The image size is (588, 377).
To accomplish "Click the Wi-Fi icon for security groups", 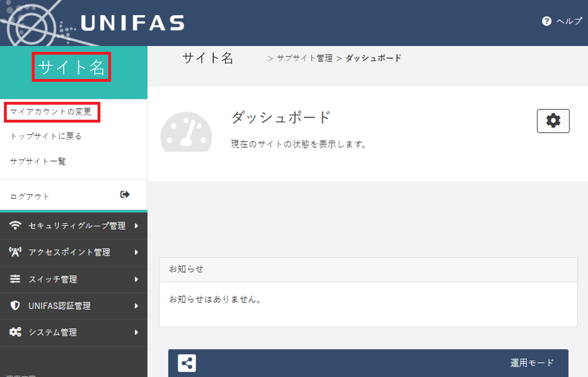I will [15, 225].
